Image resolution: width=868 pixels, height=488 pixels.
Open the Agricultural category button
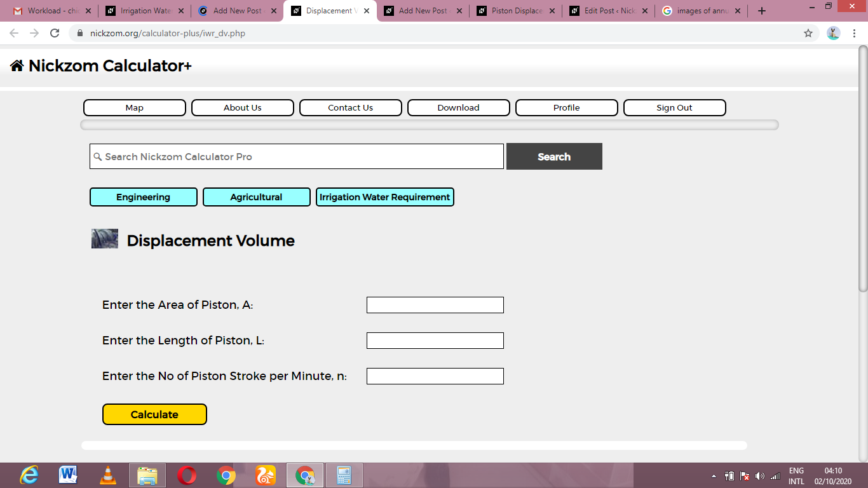point(257,197)
